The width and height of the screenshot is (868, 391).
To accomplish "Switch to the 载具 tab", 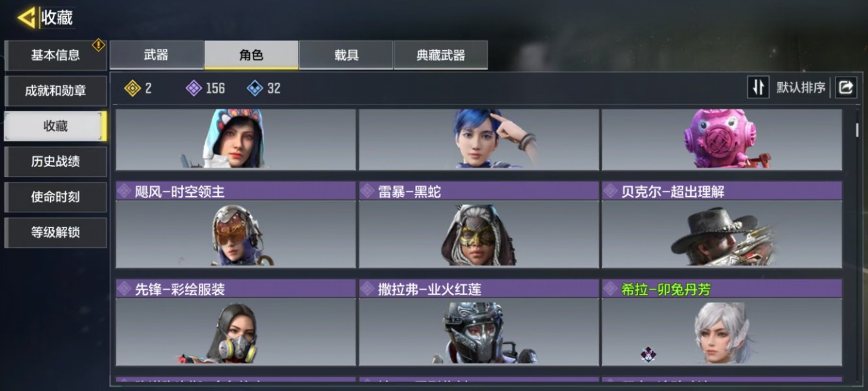I will pyautogui.click(x=346, y=55).
